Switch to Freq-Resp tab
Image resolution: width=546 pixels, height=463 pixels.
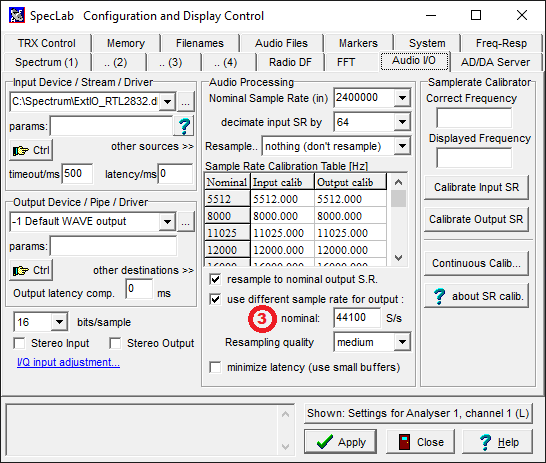click(x=501, y=43)
